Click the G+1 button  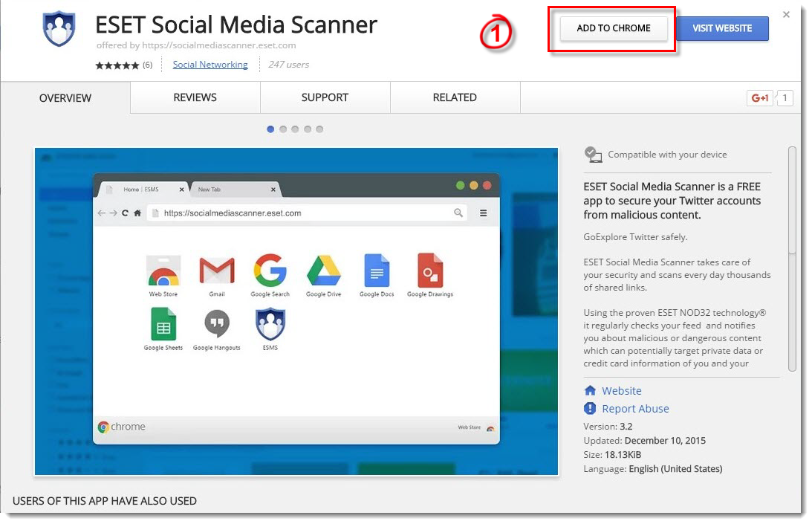[x=760, y=98]
